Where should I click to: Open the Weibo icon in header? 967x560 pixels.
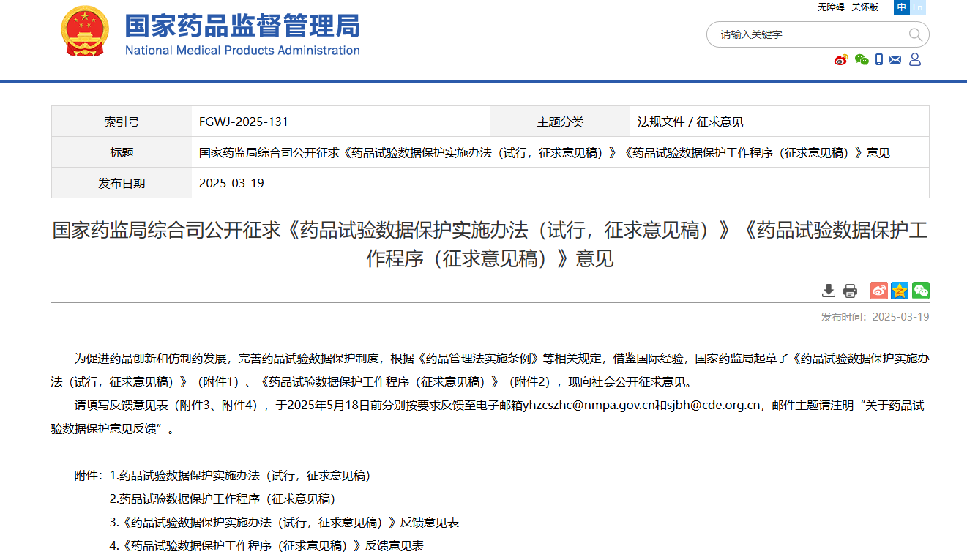pos(841,60)
